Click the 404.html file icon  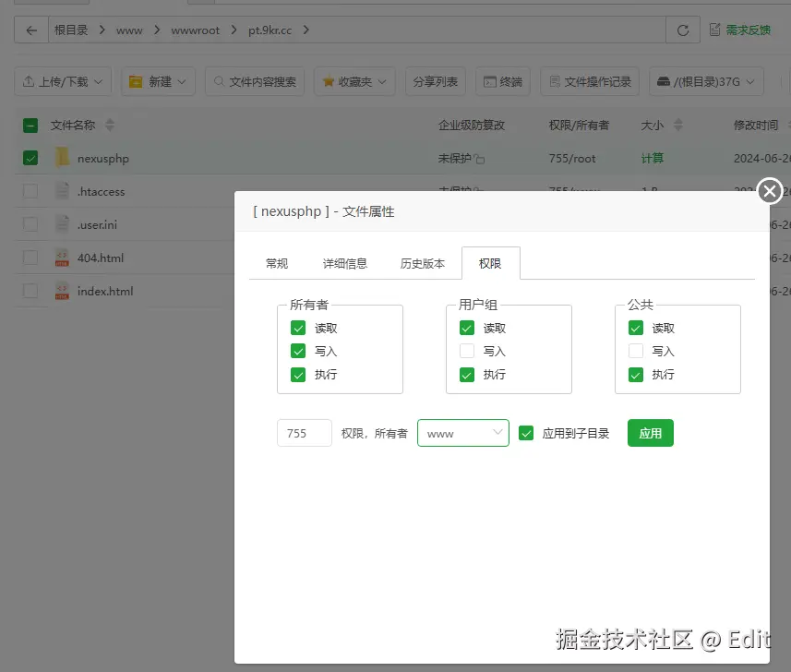pyautogui.click(x=62, y=258)
